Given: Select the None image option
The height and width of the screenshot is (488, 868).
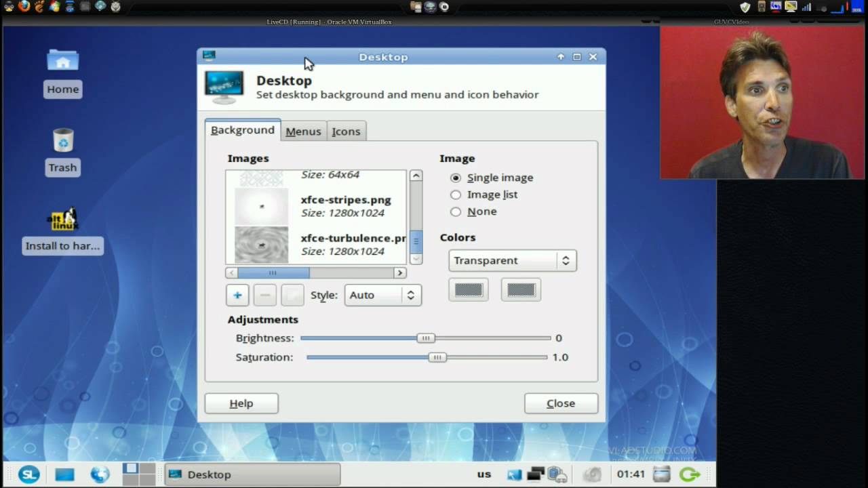Looking at the screenshot, I should [x=456, y=211].
